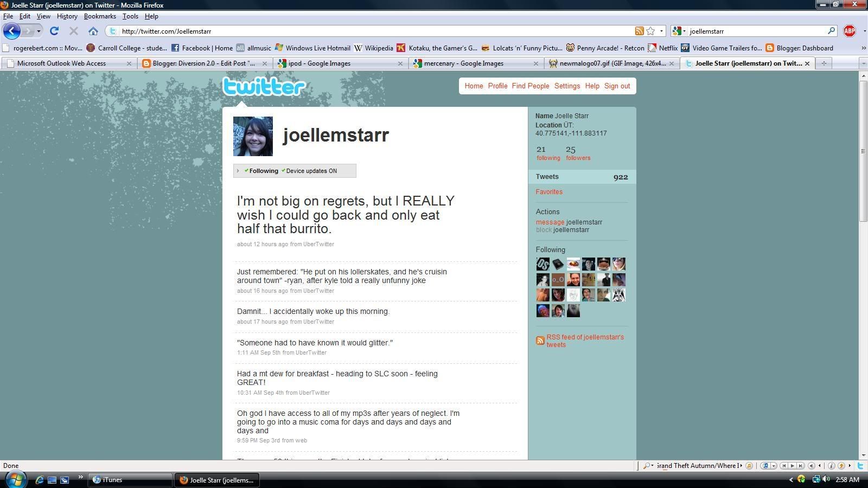Click the Sign out link
This screenshot has width=868, height=488.
tap(617, 86)
